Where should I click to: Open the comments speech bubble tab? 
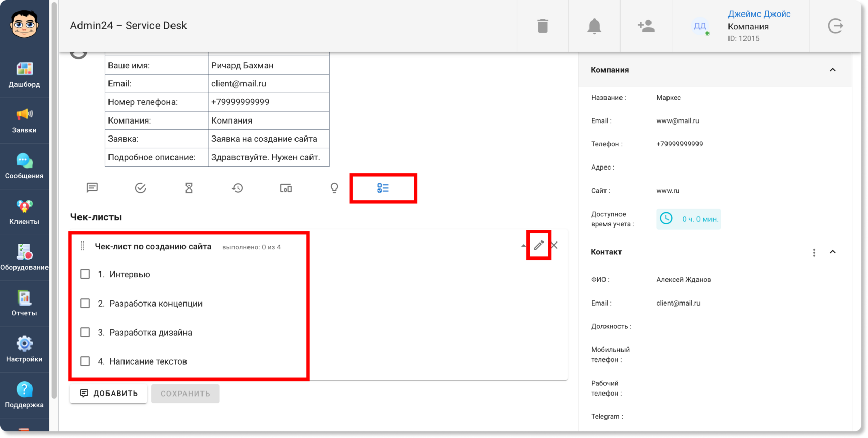(x=92, y=188)
